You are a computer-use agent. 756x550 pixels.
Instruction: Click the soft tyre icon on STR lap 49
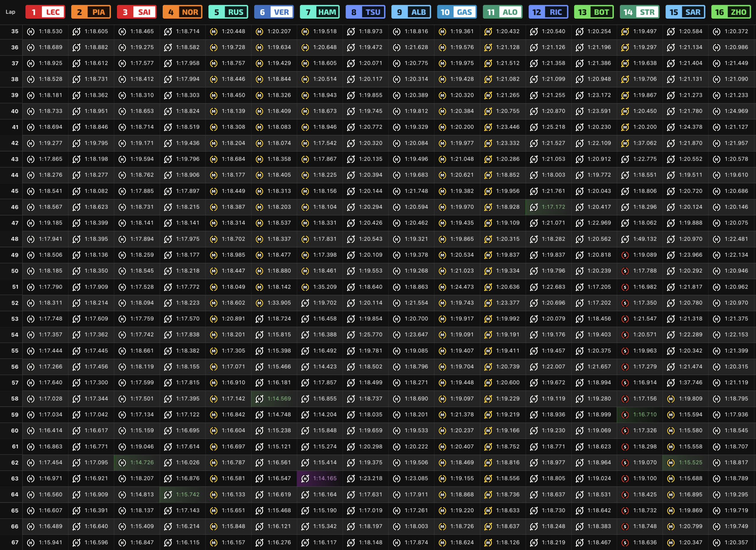[x=625, y=255]
